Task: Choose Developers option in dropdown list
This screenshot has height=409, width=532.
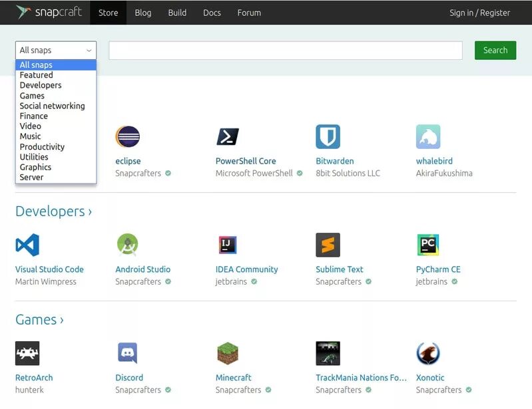Action: click(56, 85)
